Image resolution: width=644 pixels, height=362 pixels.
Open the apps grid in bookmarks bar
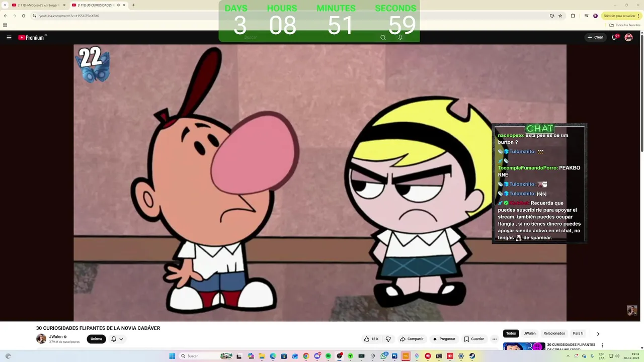tap(5, 25)
